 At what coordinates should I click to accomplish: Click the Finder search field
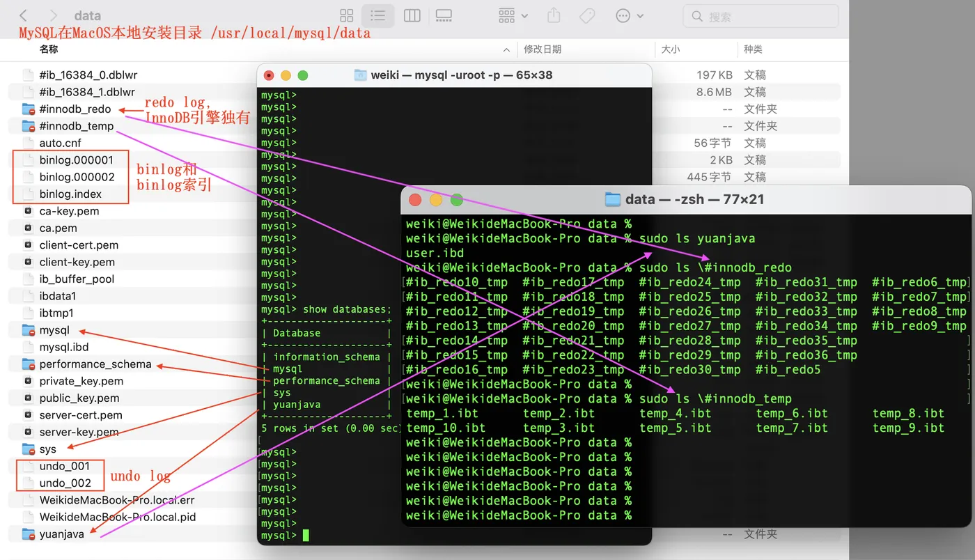click(x=760, y=16)
